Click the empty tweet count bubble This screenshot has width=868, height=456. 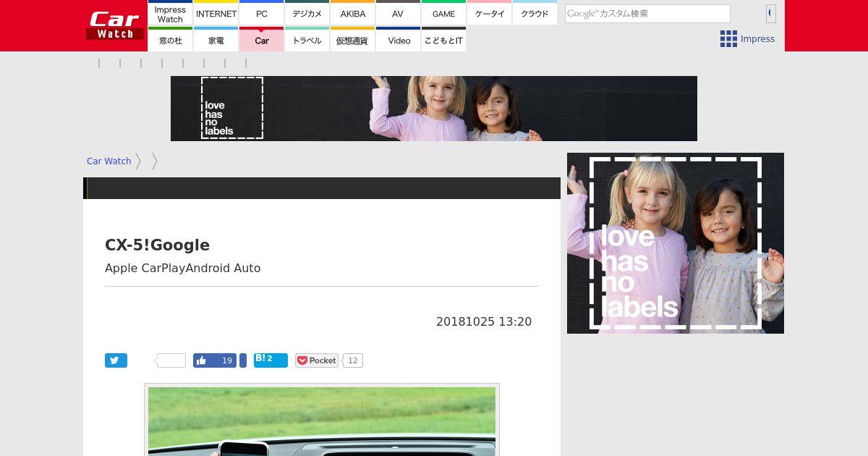[x=171, y=360]
